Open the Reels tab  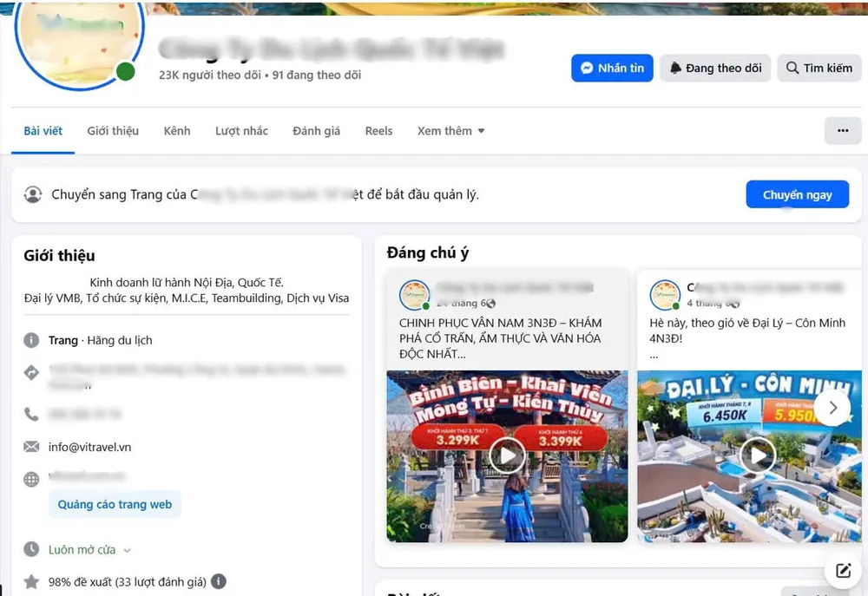coord(378,131)
